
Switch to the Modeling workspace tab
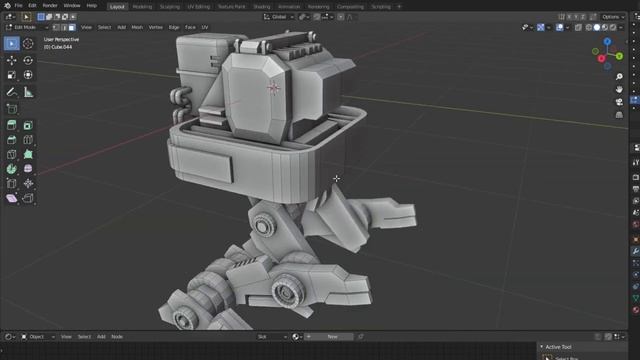[142, 7]
